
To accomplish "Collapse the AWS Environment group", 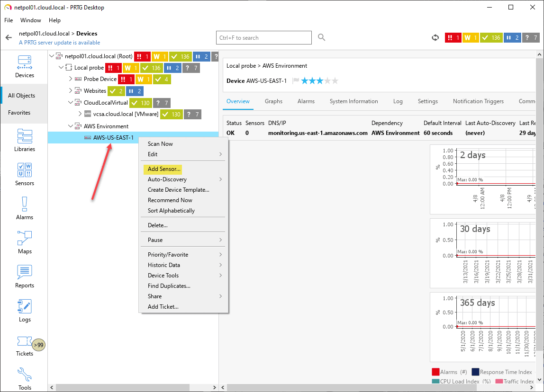I will click(x=71, y=126).
